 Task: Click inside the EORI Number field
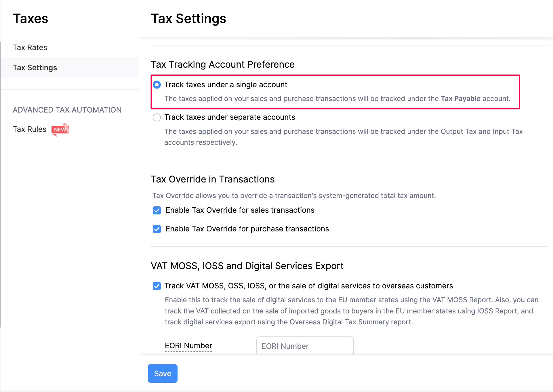(304, 346)
